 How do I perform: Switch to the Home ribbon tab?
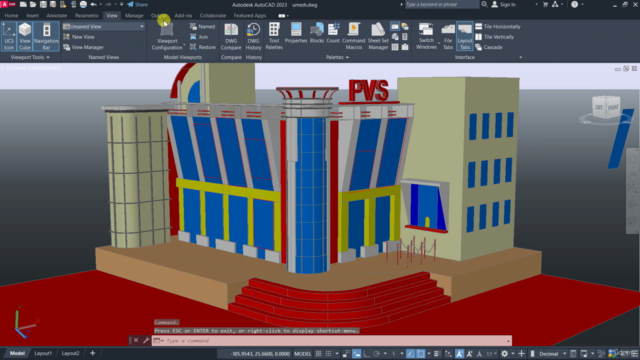[x=11, y=16]
